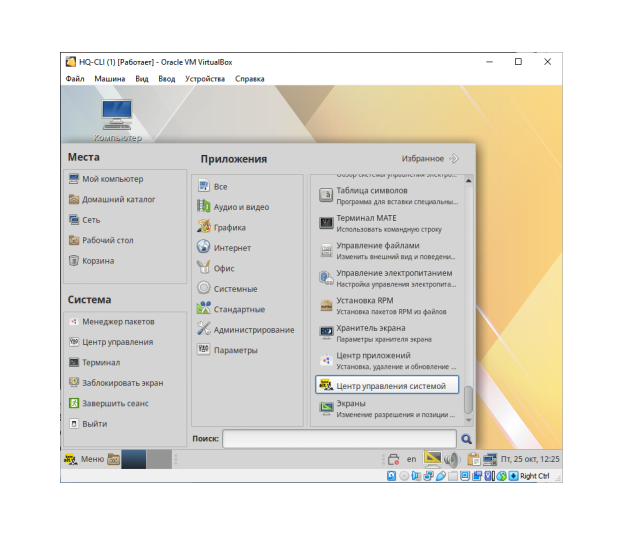Open VirtualBox Ввод menu

click(167, 79)
